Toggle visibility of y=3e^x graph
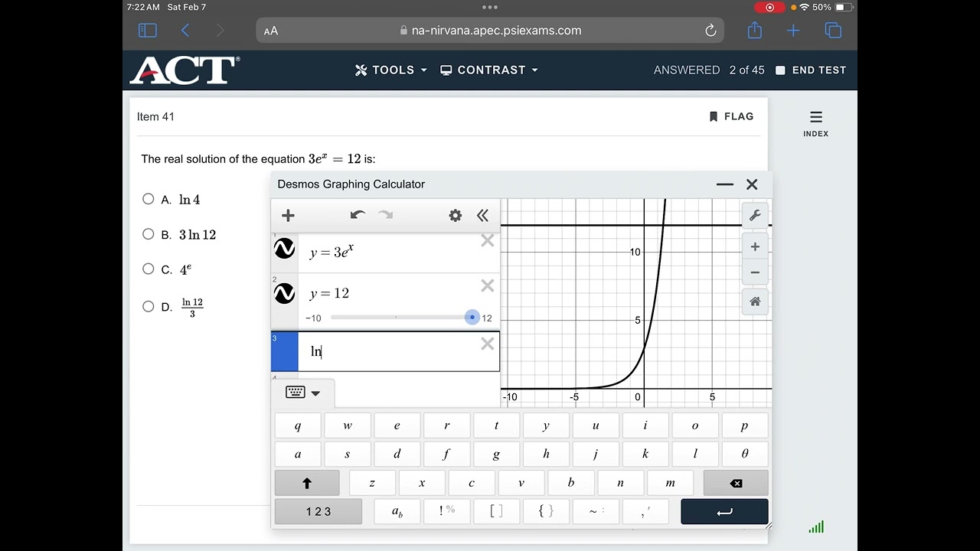Viewport: 980px width, 551px height. click(285, 248)
